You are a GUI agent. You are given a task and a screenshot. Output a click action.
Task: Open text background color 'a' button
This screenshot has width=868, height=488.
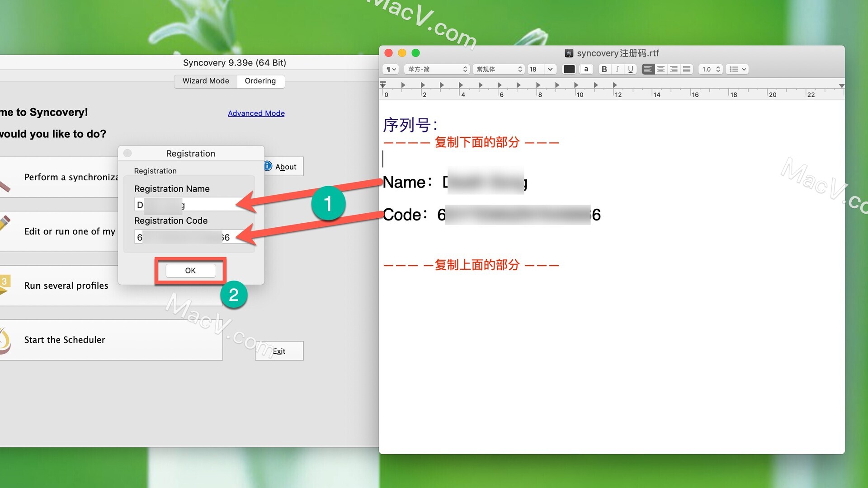click(x=586, y=69)
